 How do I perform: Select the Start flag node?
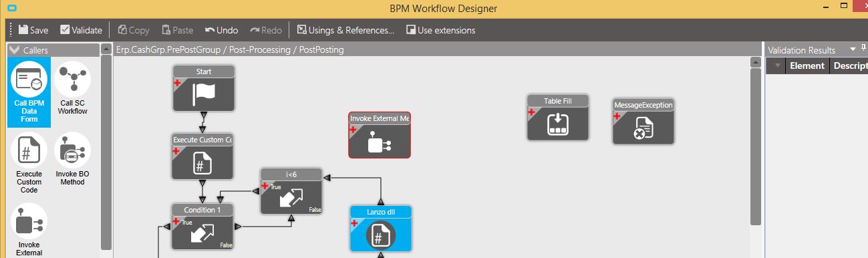(204, 88)
